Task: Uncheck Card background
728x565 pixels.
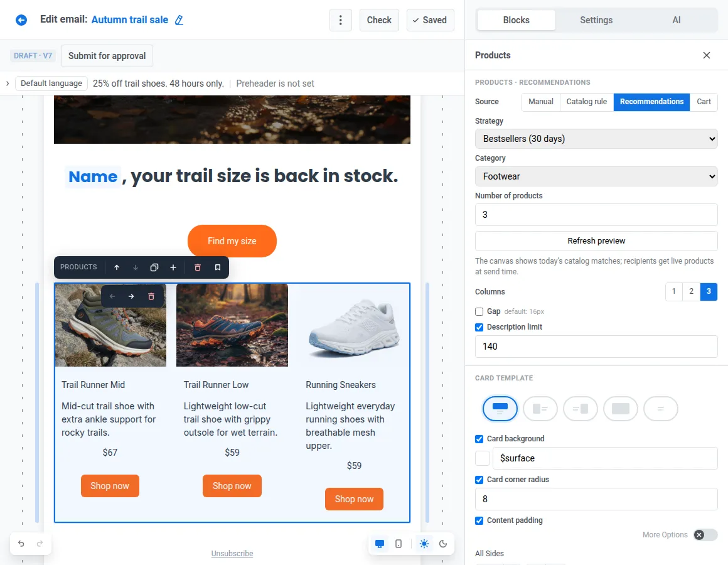Action: click(479, 439)
